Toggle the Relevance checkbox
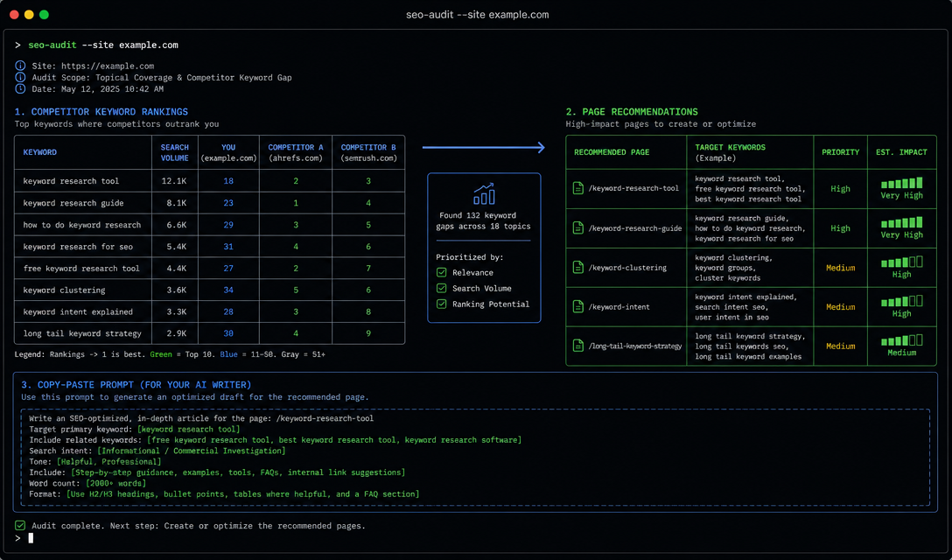 [441, 273]
